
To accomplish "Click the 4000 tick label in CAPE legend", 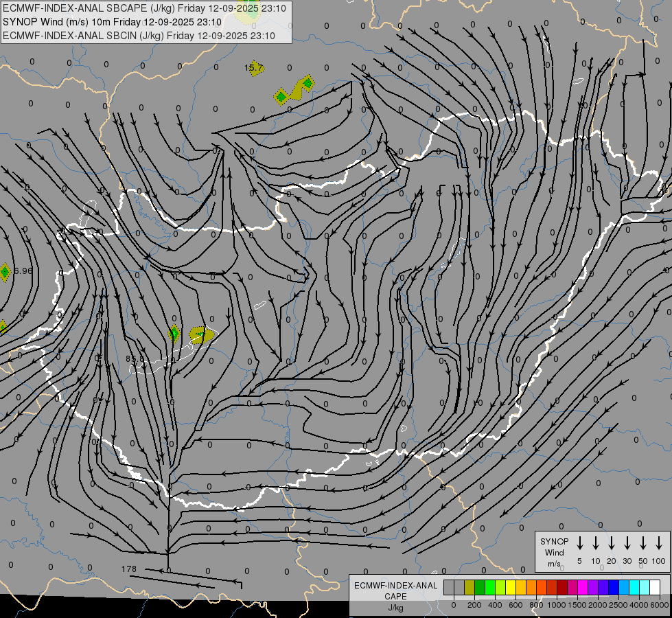I will coord(639,605).
